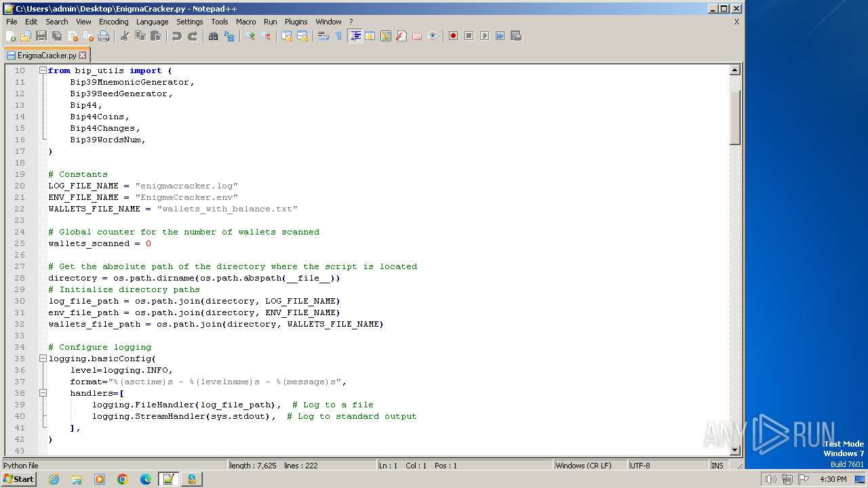Click the Copy toolbar icon

[x=140, y=36]
